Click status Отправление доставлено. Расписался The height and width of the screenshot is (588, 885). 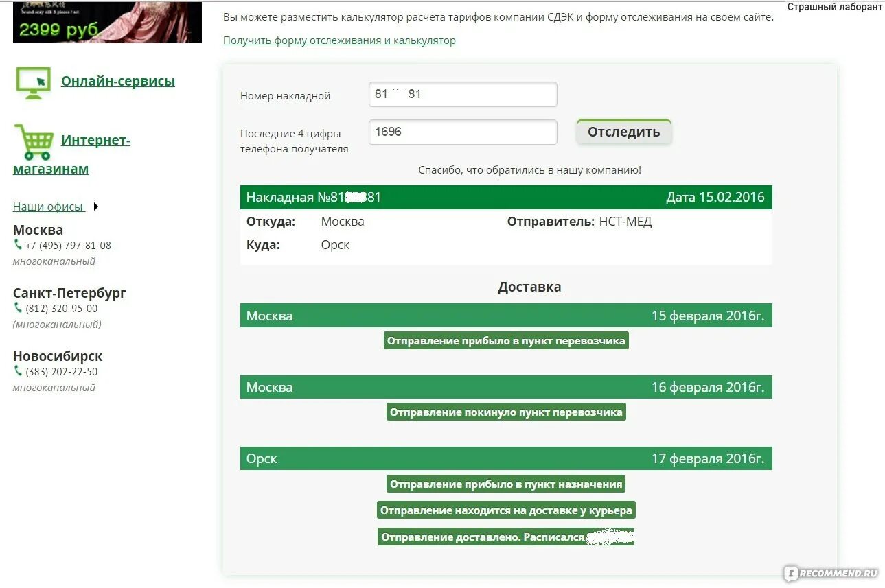click(x=506, y=537)
